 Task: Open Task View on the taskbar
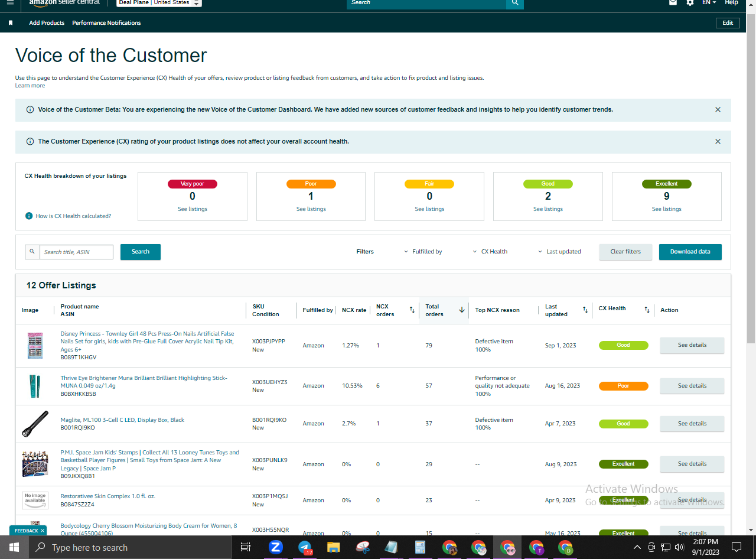(x=246, y=548)
